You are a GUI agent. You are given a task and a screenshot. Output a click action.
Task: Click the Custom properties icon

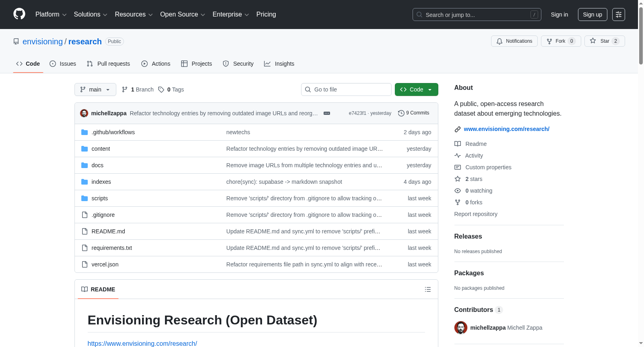pos(458,167)
